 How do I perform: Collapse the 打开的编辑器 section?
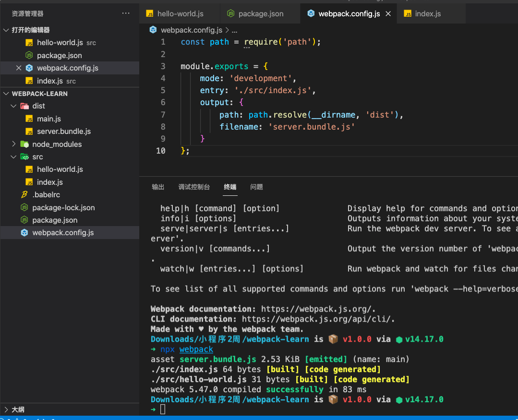[6, 30]
